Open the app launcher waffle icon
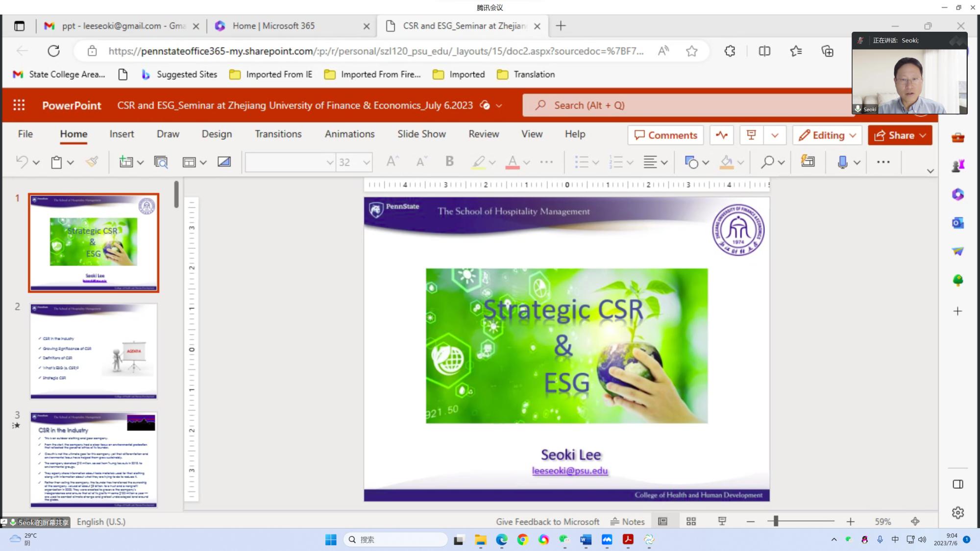980x551 pixels. coord(19,105)
